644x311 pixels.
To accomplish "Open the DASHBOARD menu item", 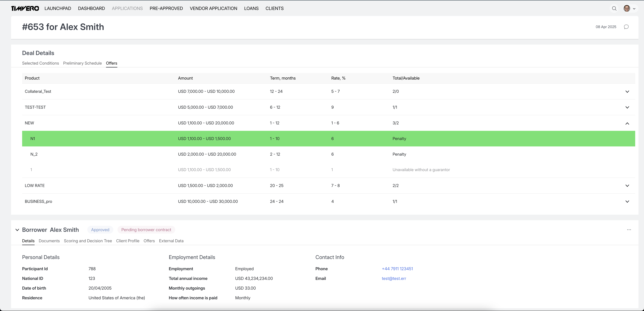I will [x=91, y=9].
